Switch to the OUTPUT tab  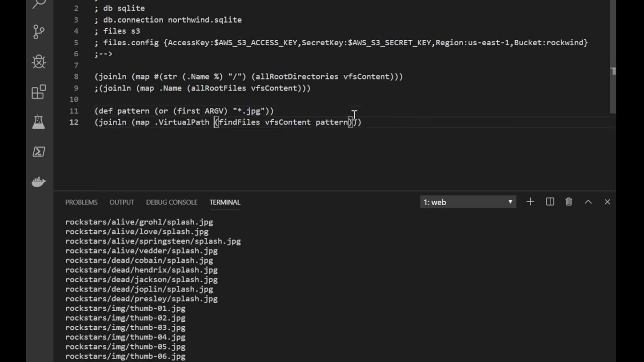click(122, 202)
